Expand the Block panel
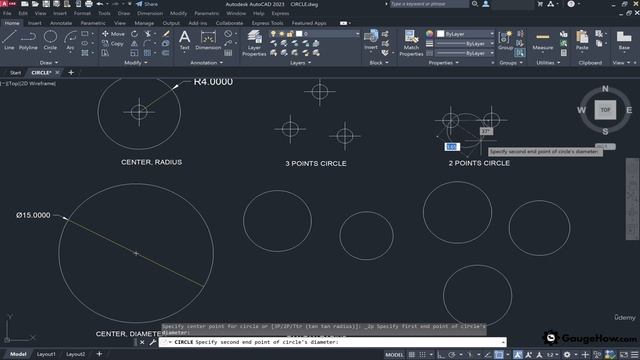The width and height of the screenshot is (640, 360). [379, 63]
